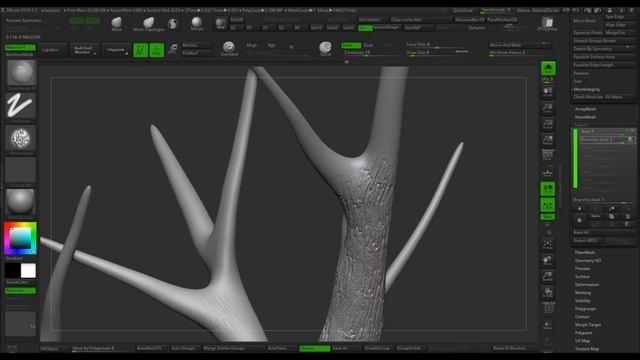Click QuickSave button
This screenshot has height=360, width=640.
pos(464,11)
